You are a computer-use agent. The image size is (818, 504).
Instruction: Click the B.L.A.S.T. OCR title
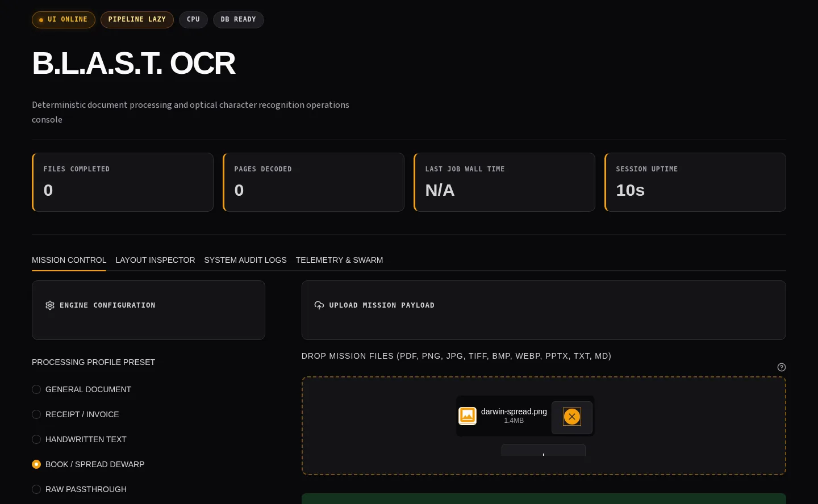tap(133, 63)
